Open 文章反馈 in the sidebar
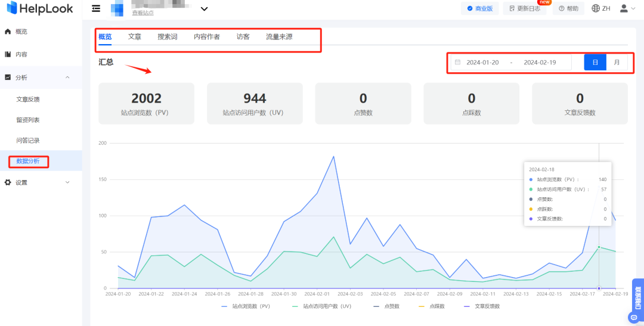The height and width of the screenshot is (326, 644). point(28,100)
